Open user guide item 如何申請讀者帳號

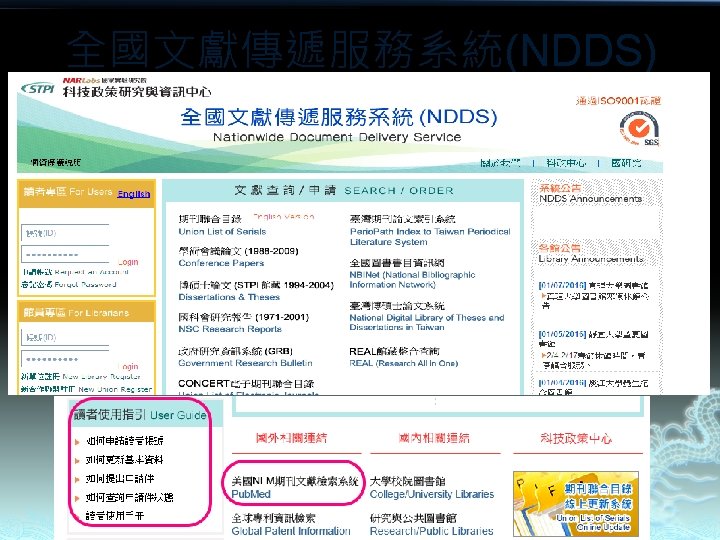tap(124, 441)
